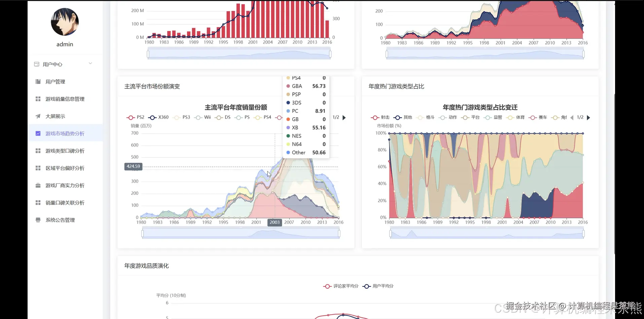The image size is (644, 319).
Task: Click the highlighted 2003 axis label
Action: pyautogui.click(x=274, y=222)
